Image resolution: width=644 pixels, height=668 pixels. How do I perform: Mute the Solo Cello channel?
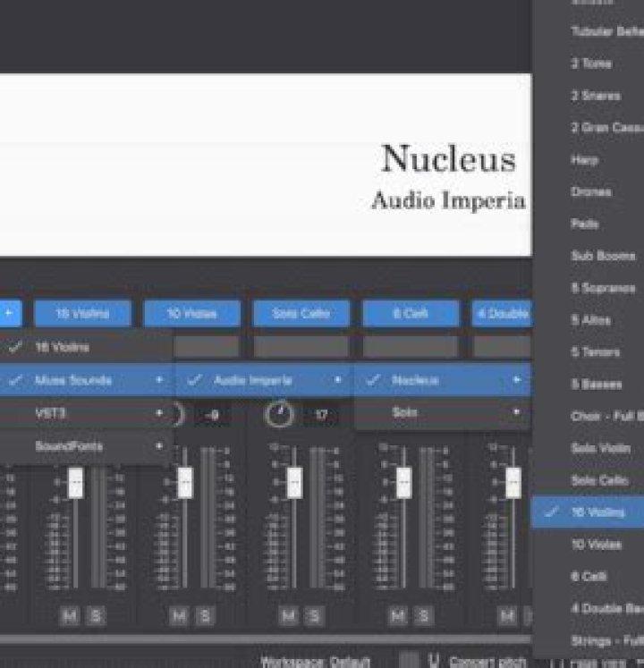click(x=289, y=616)
